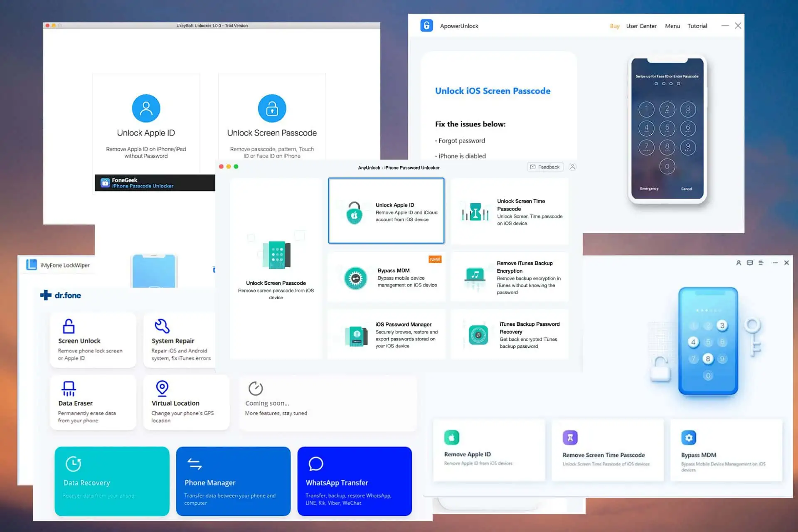Open the Buy link in ApowerUnlock
Viewport: 798px width, 532px height.
tap(615, 26)
